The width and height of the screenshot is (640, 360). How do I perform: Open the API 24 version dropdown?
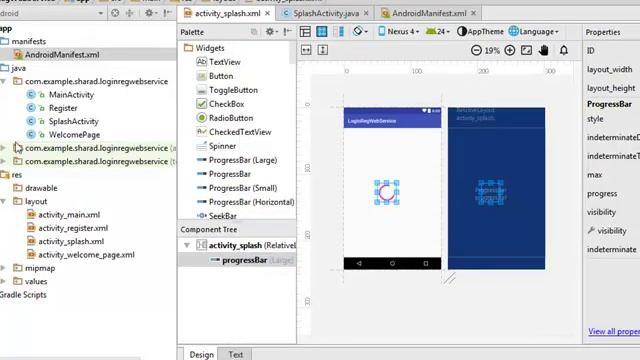click(x=438, y=31)
